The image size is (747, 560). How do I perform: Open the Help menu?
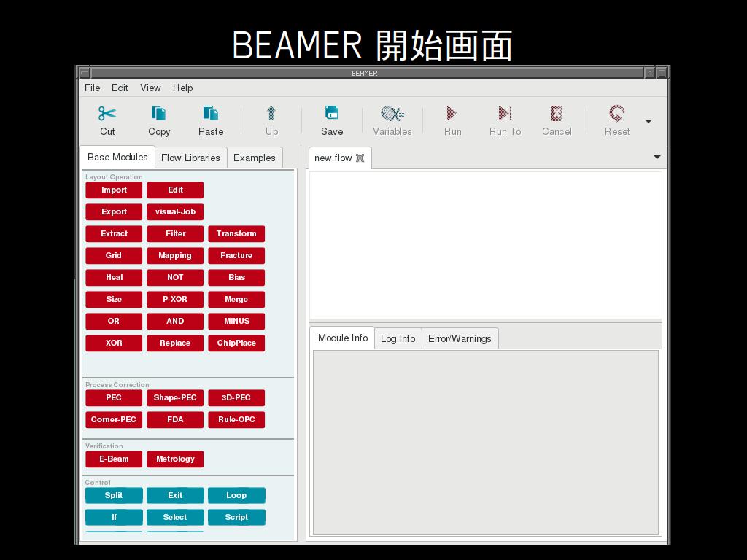(182, 87)
